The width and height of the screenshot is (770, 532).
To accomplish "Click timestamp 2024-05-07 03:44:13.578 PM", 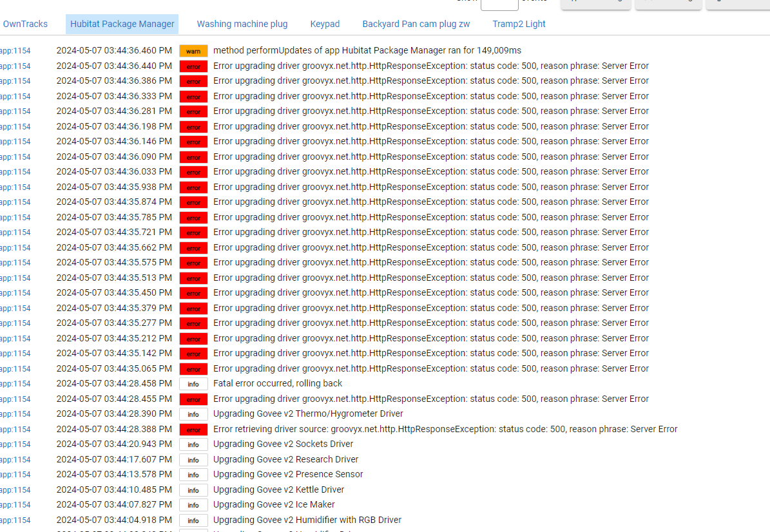I will click(114, 474).
